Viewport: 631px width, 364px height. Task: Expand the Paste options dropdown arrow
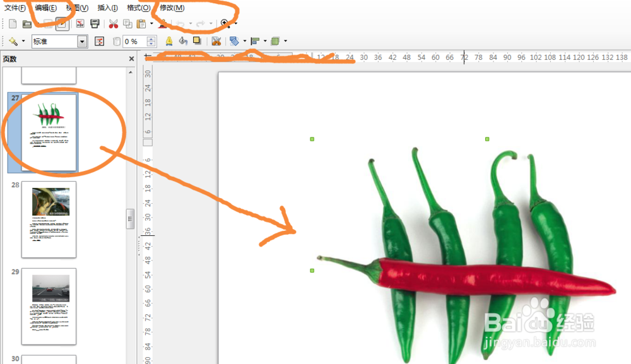(x=151, y=24)
